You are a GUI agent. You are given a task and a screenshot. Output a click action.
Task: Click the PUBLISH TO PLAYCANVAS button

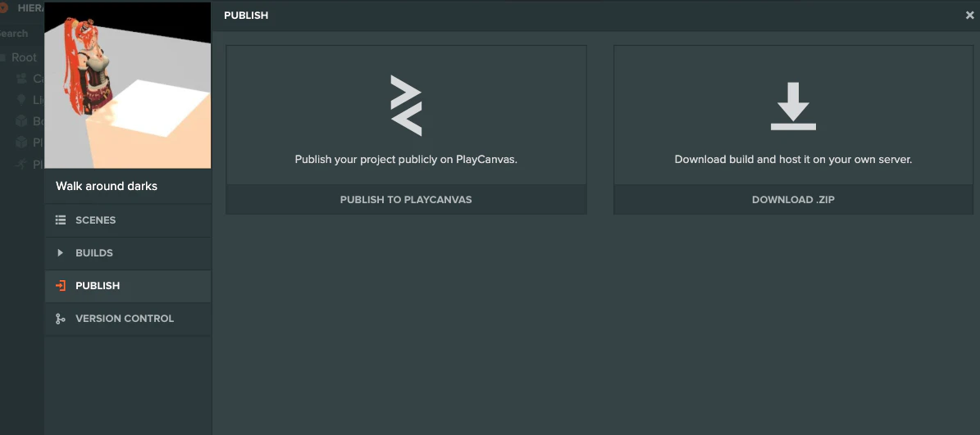pos(406,200)
